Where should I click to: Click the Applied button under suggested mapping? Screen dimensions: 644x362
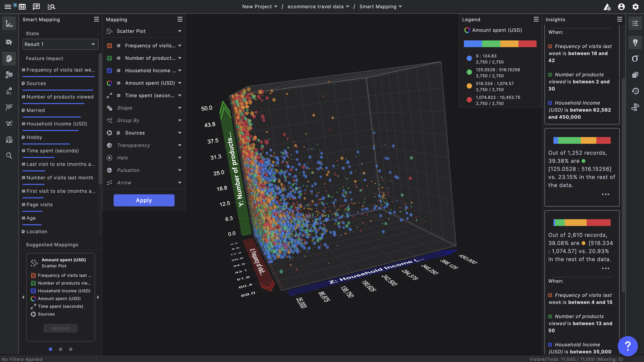tap(60, 328)
